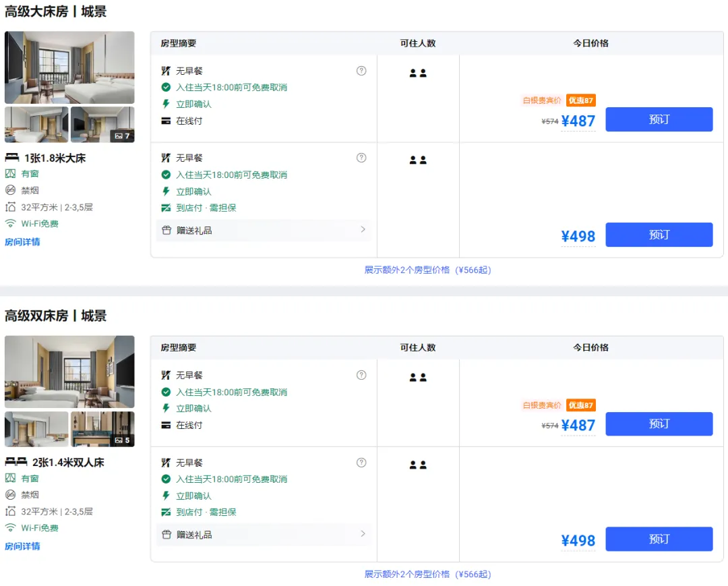Expand the 赠送礼品 row in 高级大床房
728x586 pixels.
click(263, 230)
